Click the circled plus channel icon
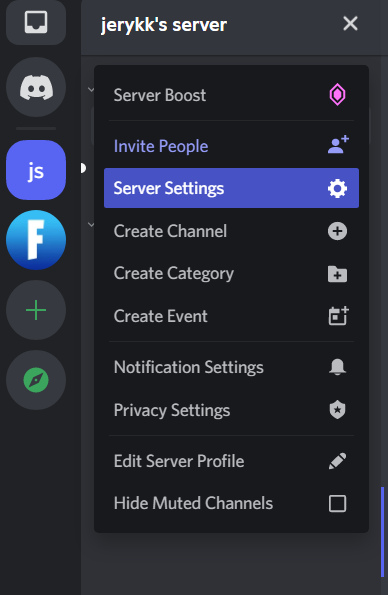388x595 pixels. click(x=338, y=231)
